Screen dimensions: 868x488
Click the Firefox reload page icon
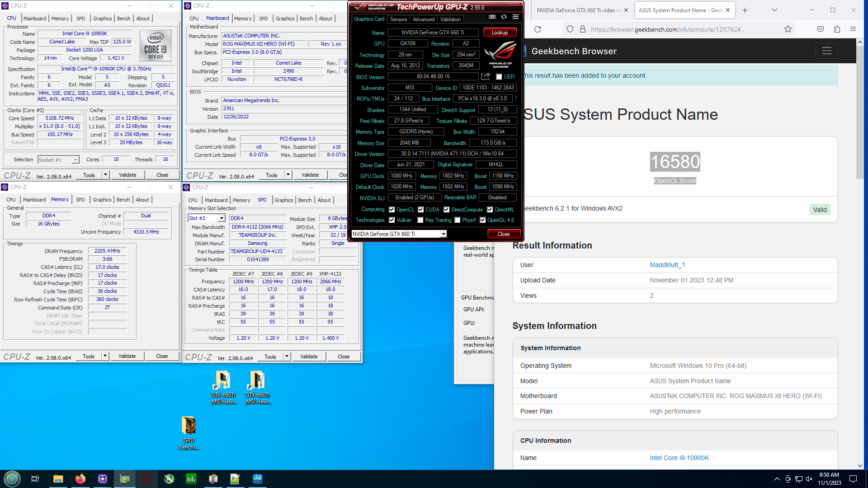point(538,29)
